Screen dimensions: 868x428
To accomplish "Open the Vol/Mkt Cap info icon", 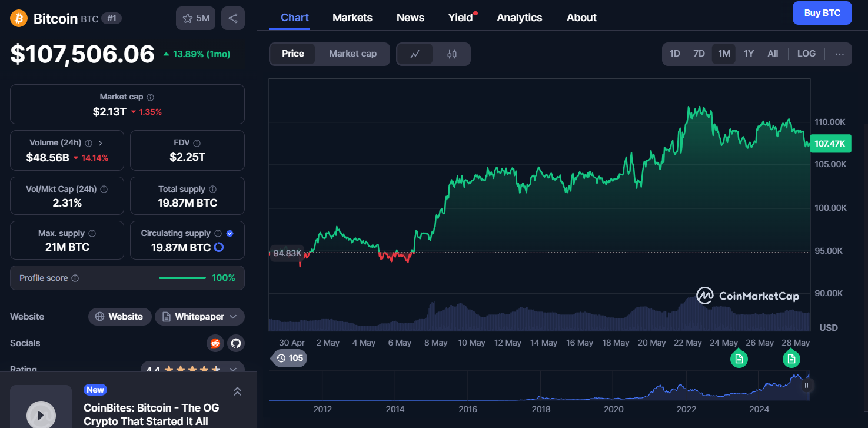I will [104, 190].
